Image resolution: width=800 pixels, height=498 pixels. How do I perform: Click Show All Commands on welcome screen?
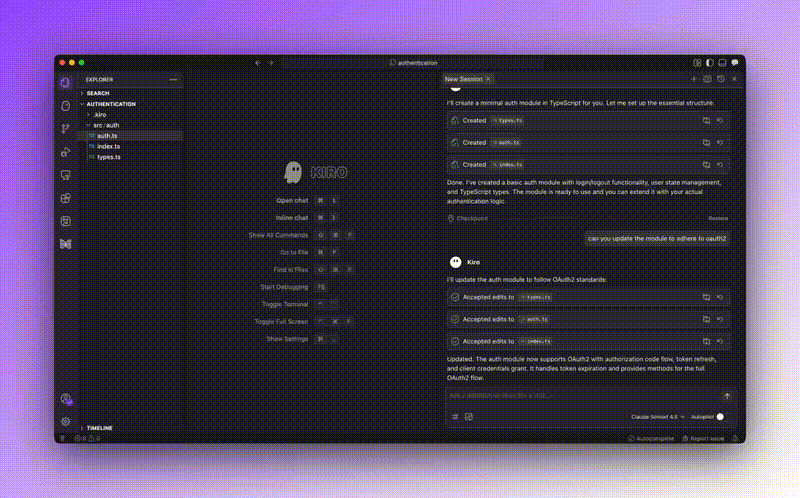[x=279, y=235]
